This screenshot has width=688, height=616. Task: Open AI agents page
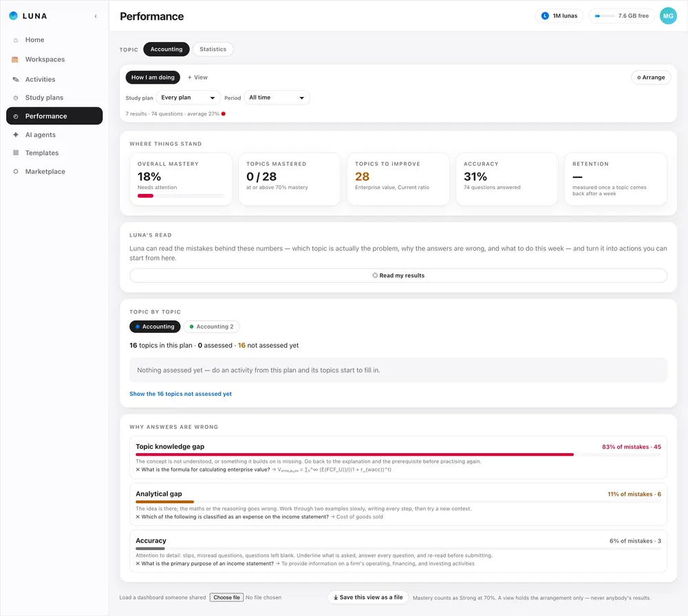54,135
